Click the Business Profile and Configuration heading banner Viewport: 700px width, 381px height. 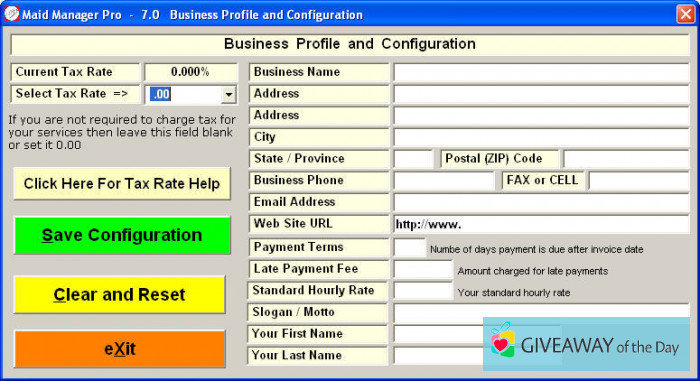(350, 44)
